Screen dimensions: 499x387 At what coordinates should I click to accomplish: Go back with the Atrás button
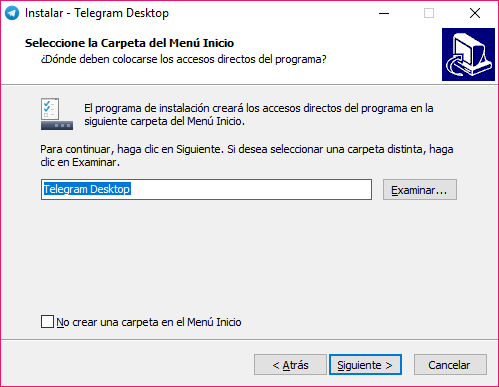point(290,365)
